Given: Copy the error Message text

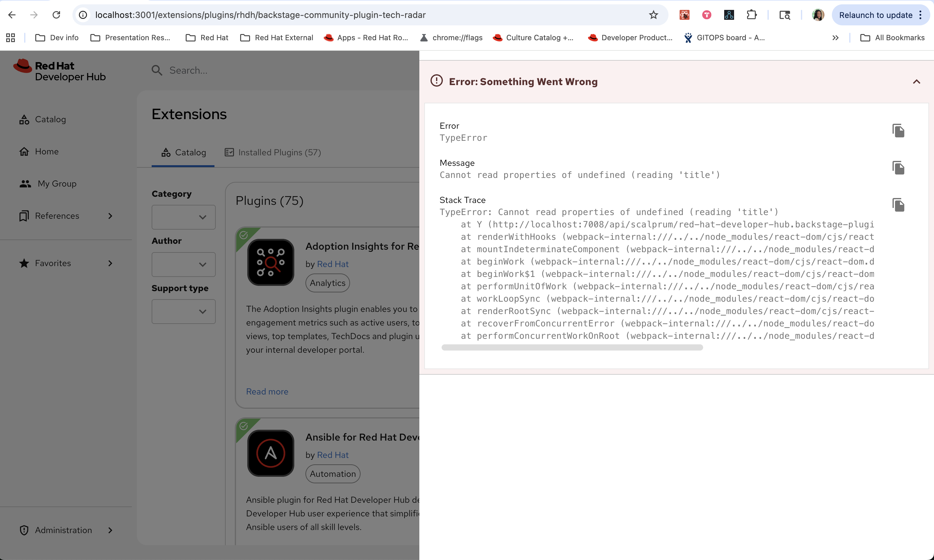Looking at the screenshot, I should point(898,168).
